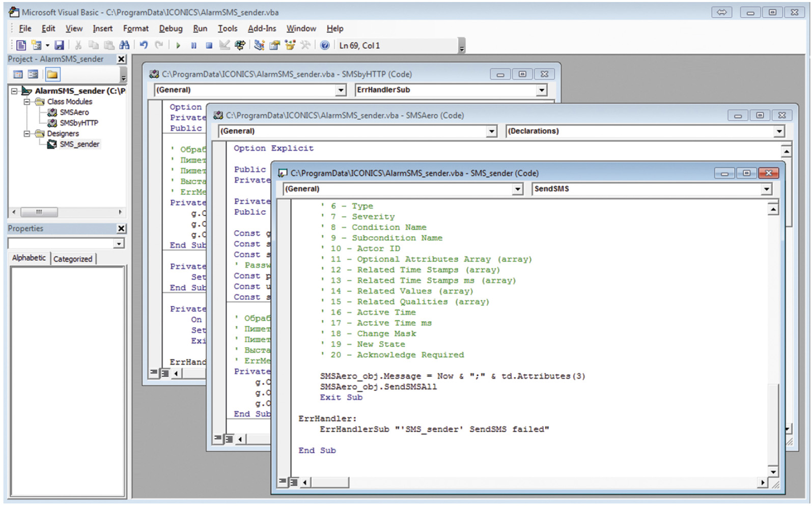Select SMS_sender designer in tree
The width and height of the screenshot is (812, 506).
tap(79, 145)
